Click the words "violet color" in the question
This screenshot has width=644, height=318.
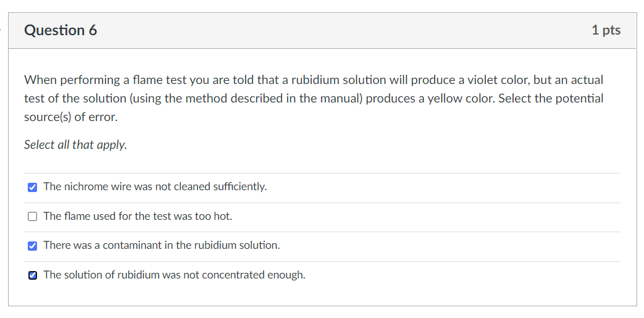490,80
